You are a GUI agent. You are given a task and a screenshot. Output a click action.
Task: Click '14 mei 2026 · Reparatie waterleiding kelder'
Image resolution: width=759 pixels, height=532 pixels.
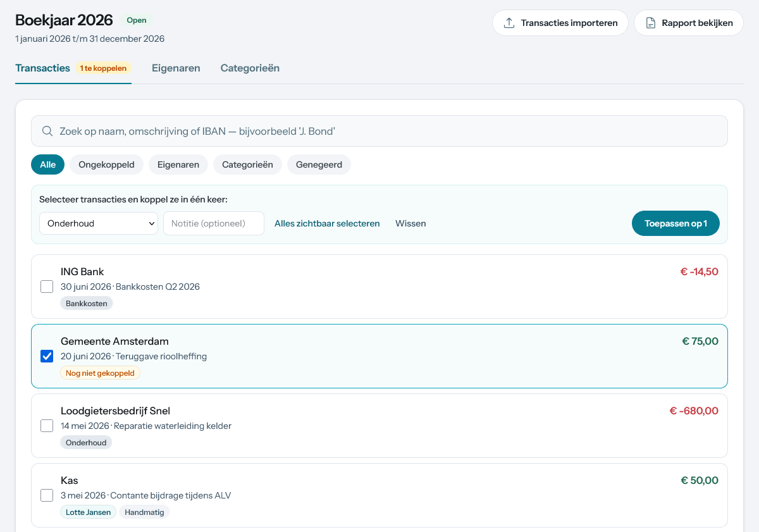146,426
